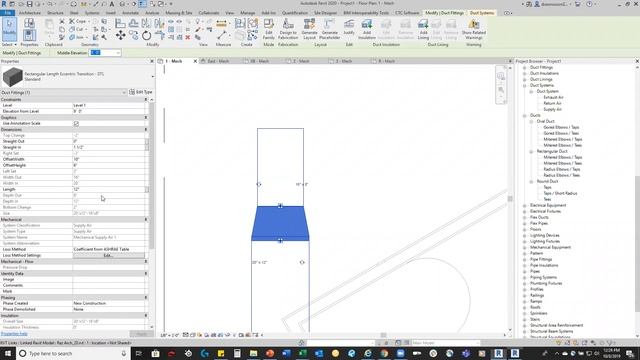Click the Properties palette icon in ribbon
Viewport: 640px width, 360px height.
[29, 35]
